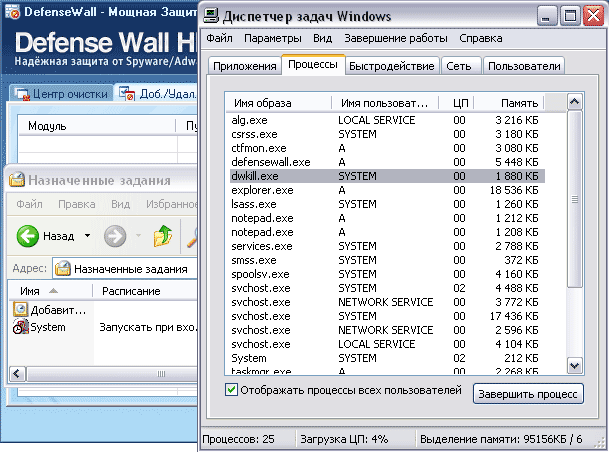Sort processes by ЦП column
The width and height of the screenshot is (609, 452).
coord(456,103)
